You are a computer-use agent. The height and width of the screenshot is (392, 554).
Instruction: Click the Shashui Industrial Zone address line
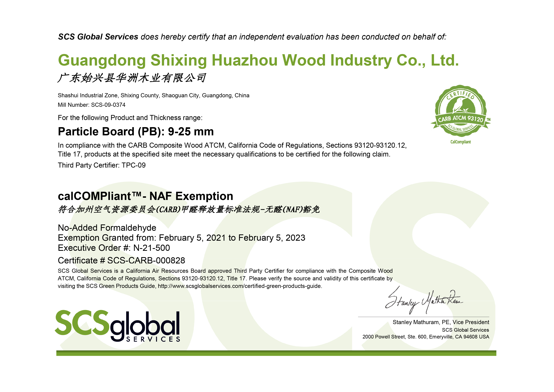(x=154, y=95)
